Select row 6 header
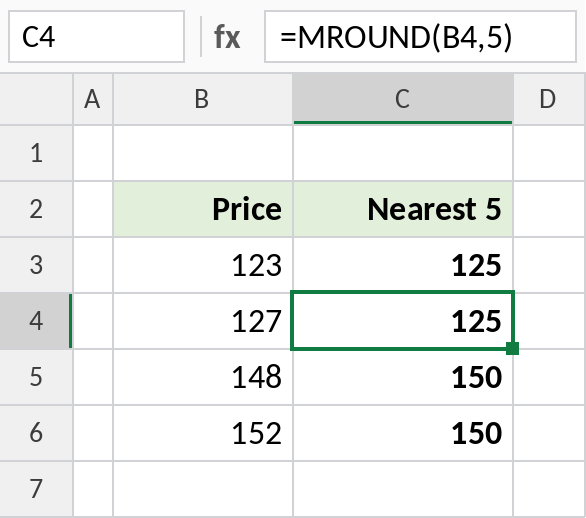 36,432
